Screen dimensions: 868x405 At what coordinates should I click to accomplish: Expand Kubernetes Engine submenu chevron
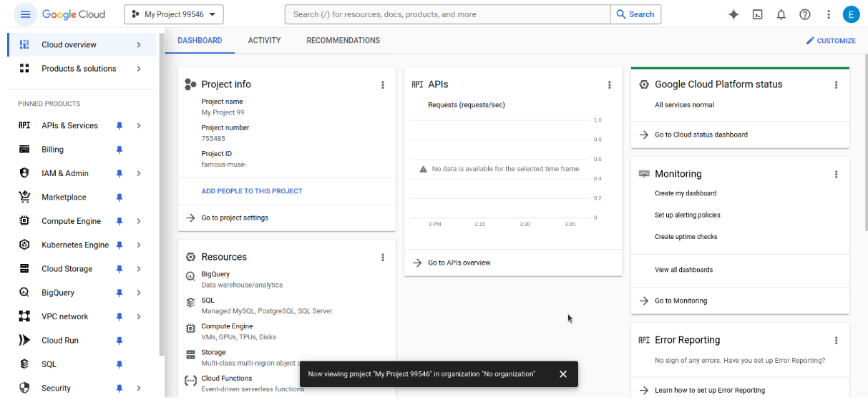(139, 245)
